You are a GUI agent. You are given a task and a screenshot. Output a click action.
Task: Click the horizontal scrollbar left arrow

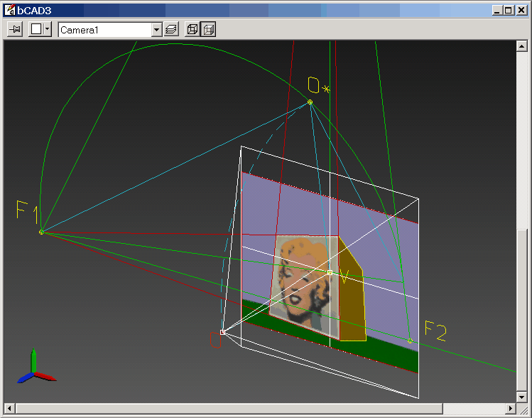click(x=9, y=409)
